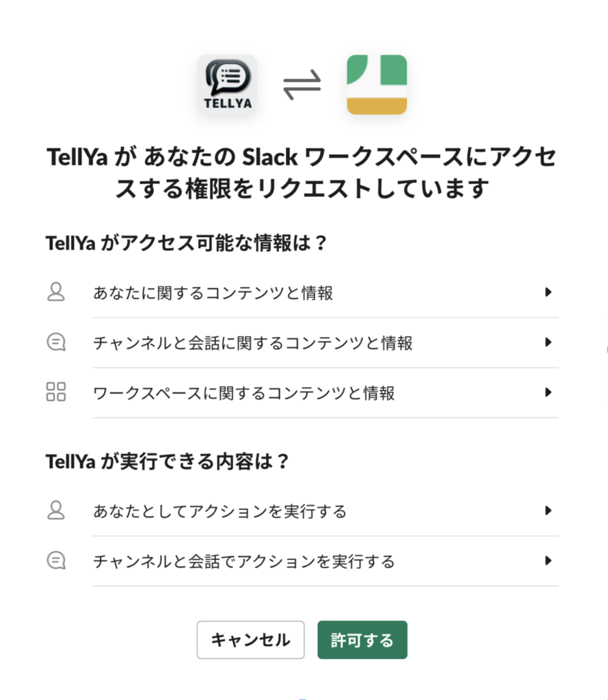The height and width of the screenshot is (700, 608).
Task: Click person icon beside あなたに関するコンテンツと情報
Action: [56, 292]
